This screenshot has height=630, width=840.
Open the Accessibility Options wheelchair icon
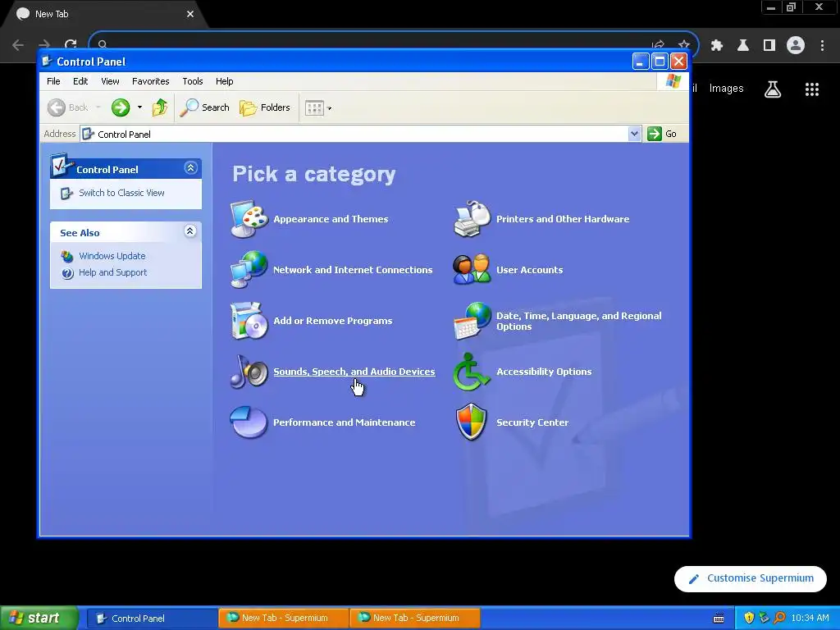(472, 372)
